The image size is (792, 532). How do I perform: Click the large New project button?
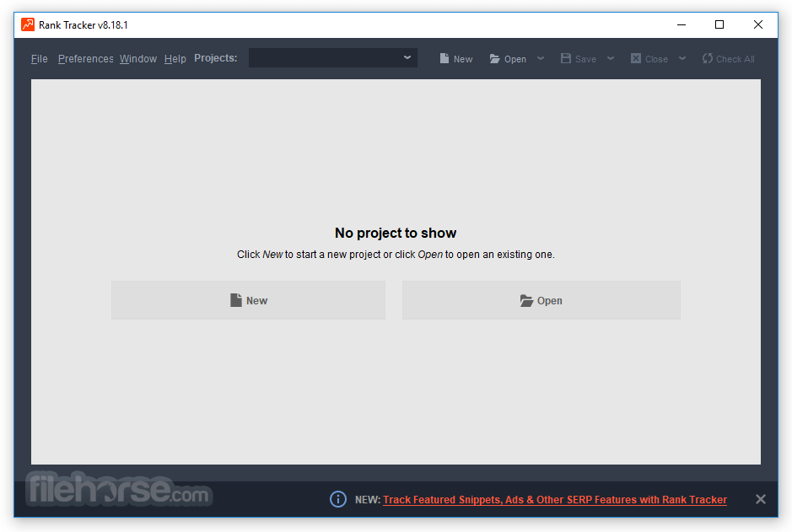pyautogui.click(x=248, y=300)
